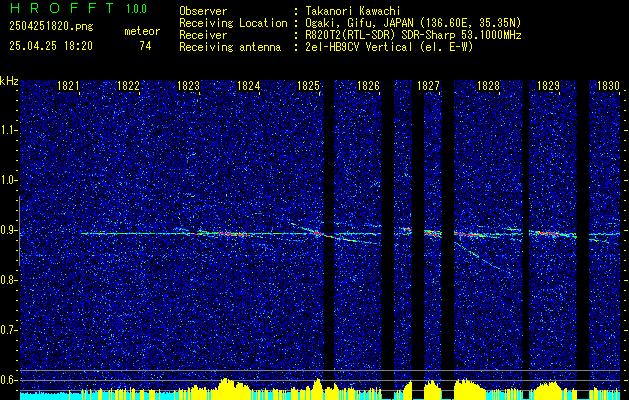Click the 1824 time marker

pos(248,86)
